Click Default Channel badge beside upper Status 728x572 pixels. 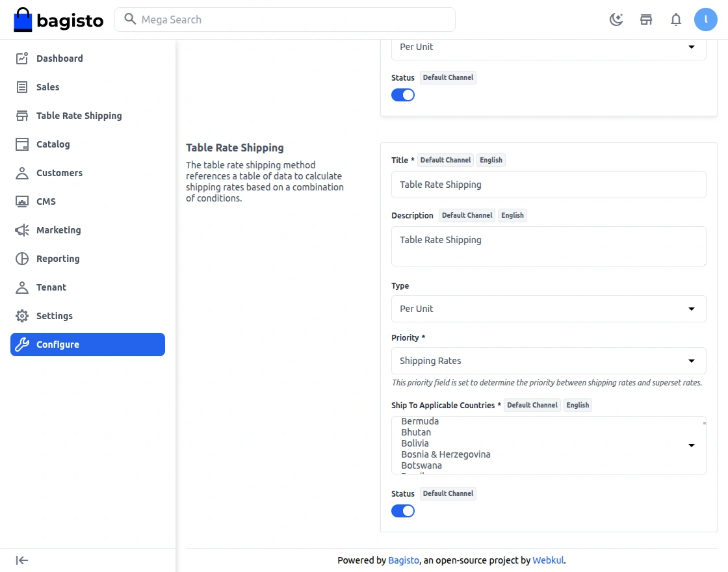tap(448, 77)
